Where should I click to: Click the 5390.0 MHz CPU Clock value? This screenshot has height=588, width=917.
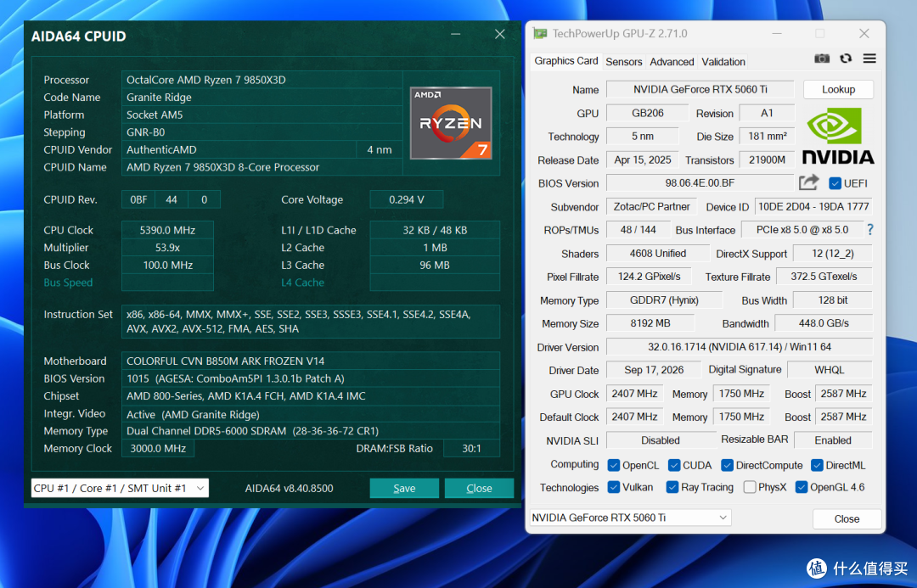(167, 230)
